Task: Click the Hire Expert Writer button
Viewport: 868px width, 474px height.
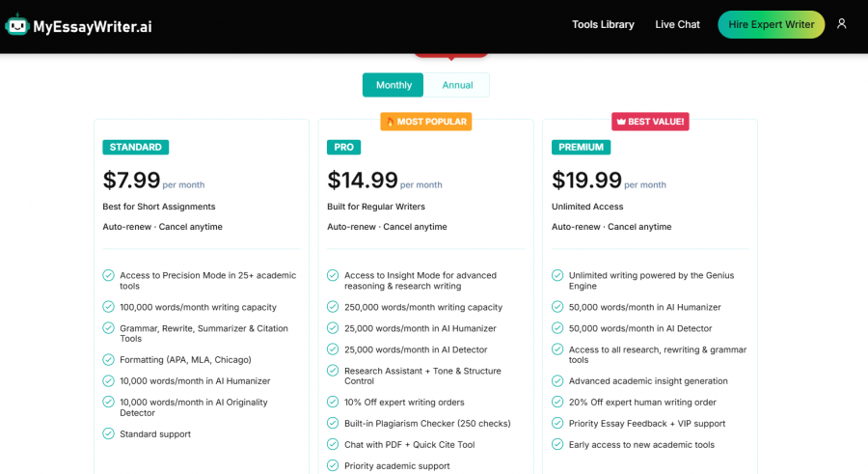Action: click(x=772, y=24)
